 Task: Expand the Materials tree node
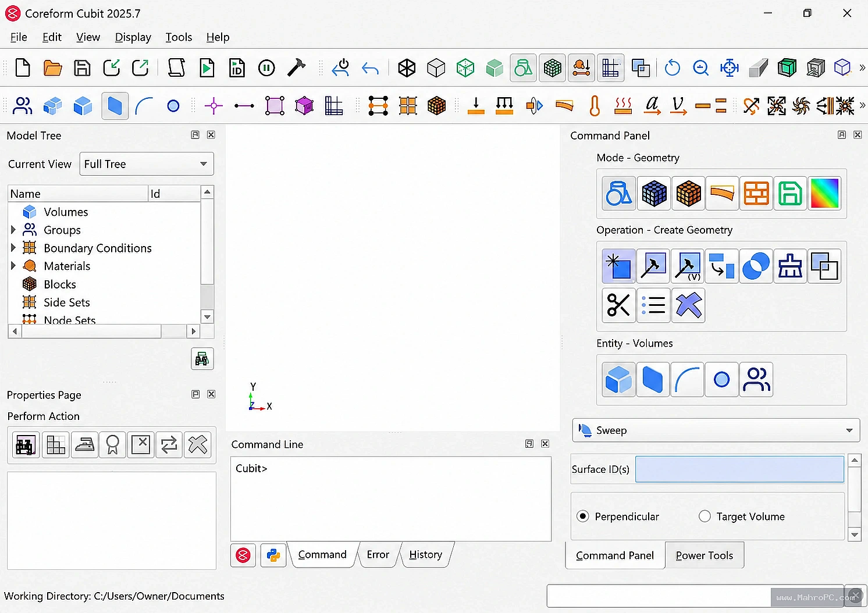13,266
